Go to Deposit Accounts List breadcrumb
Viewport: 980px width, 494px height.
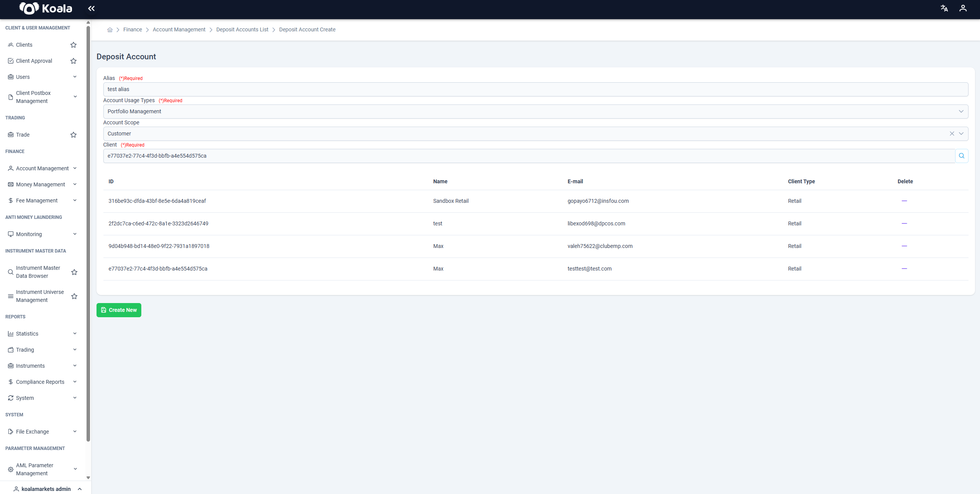[242, 29]
